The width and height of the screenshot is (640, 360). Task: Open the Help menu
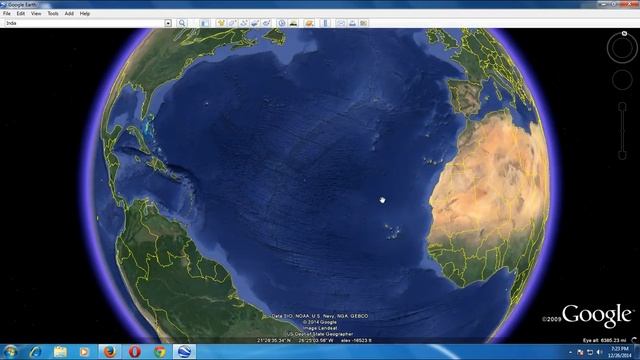click(x=84, y=13)
